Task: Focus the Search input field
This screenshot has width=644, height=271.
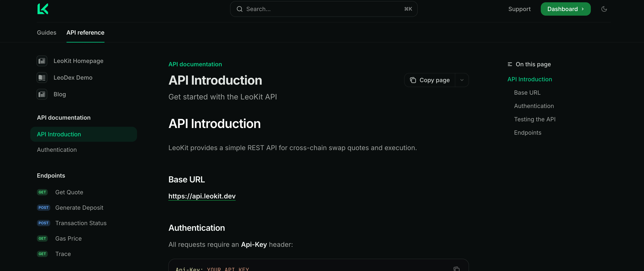Action: (323, 9)
